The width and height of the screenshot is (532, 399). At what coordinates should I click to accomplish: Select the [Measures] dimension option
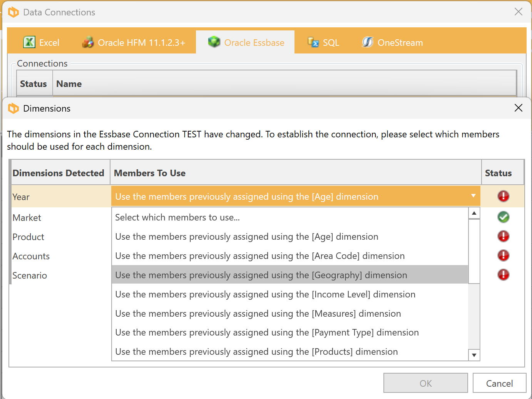pos(290,314)
